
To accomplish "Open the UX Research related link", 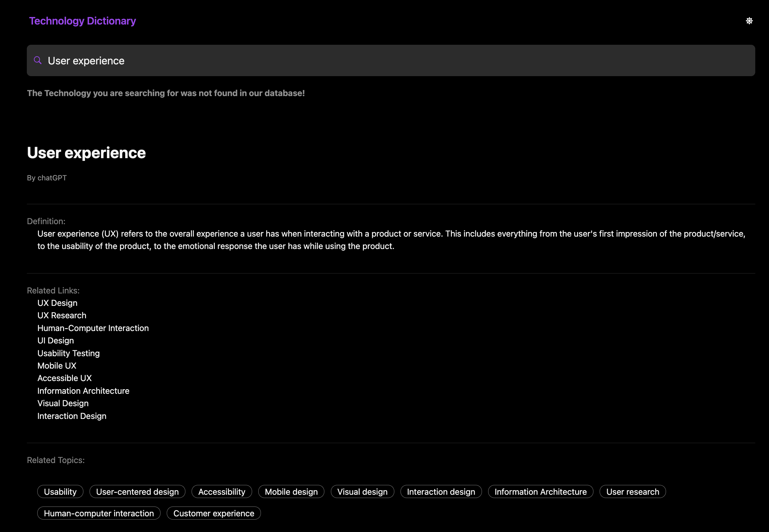I will (x=62, y=315).
